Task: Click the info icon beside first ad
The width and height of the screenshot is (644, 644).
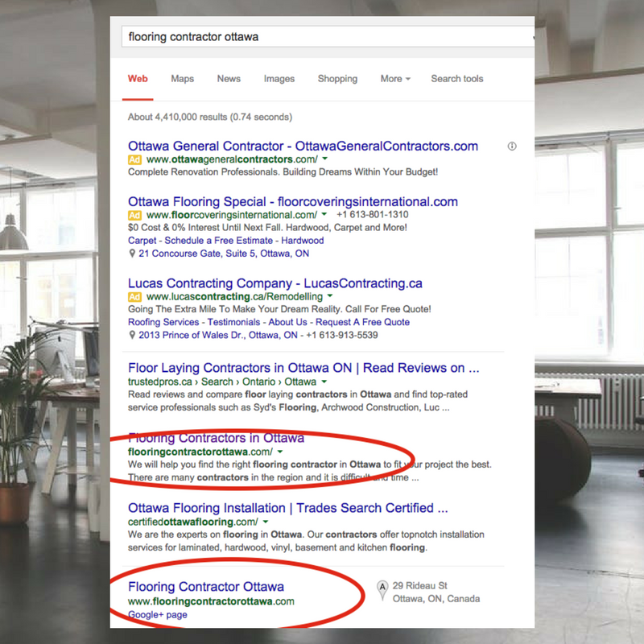Action: click(x=512, y=147)
